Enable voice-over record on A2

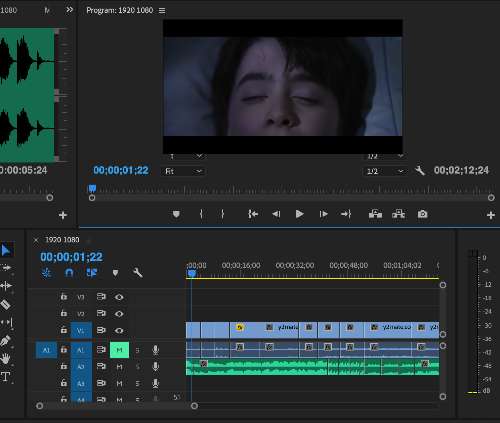coord(155,367)
